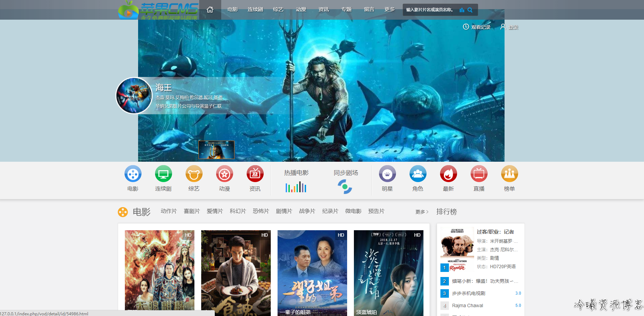
Task: Click the 苹果CMS site logo
Action: click(158, 10)
